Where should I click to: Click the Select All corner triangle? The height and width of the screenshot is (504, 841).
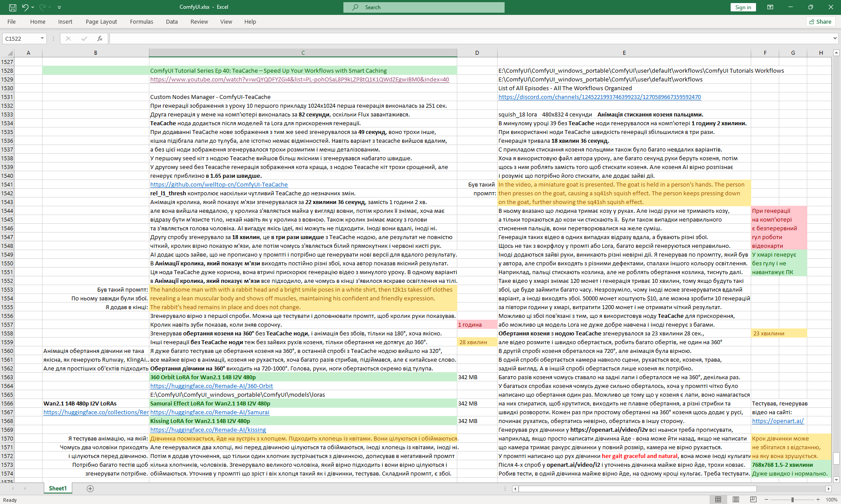[10, 53]
